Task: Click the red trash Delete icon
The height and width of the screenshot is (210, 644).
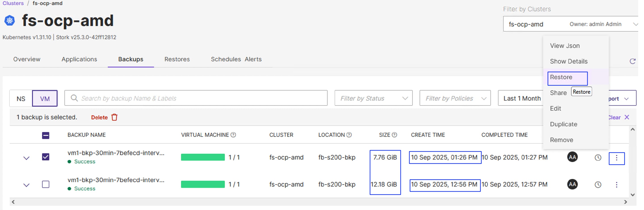Action: [x=114, y=117]
